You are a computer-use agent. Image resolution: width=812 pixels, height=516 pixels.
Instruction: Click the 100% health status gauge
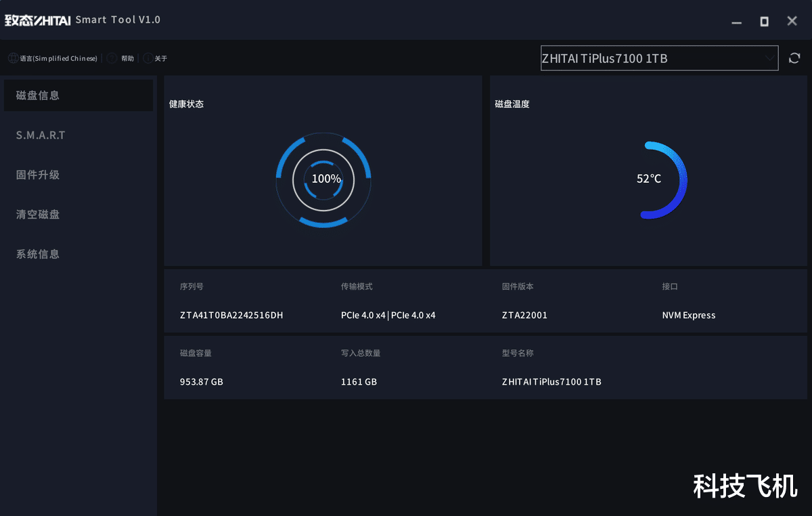(323, 179)
